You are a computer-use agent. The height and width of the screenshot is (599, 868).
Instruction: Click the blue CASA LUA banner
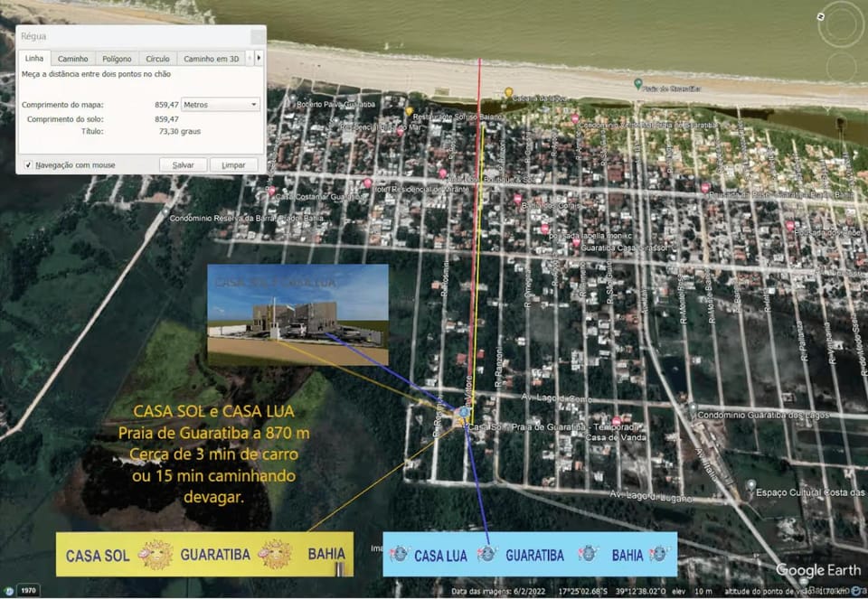[x=530, y=554]
